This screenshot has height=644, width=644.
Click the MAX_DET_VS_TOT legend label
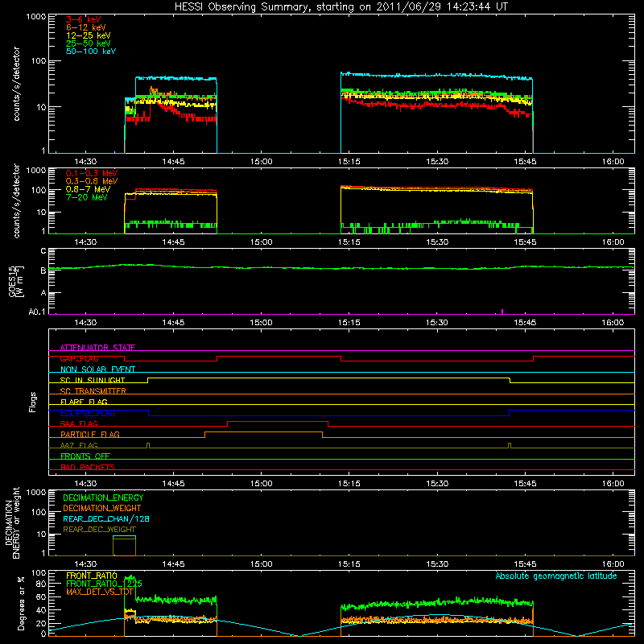pos(99,592)
